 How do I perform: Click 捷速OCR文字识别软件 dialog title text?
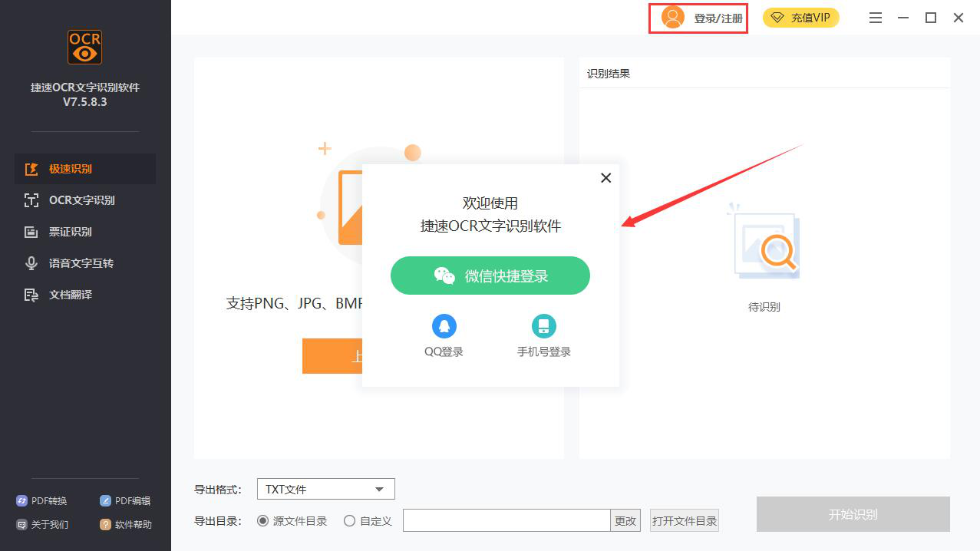(490, 226)
